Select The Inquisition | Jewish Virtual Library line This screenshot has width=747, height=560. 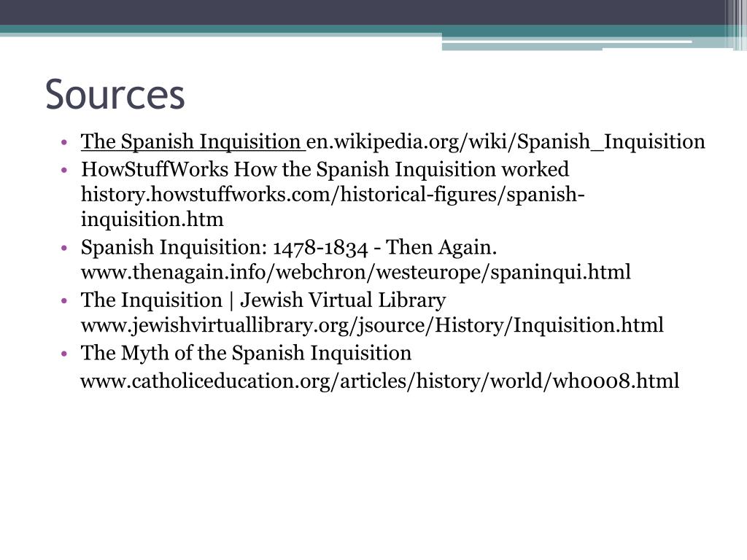coord(263,300)
